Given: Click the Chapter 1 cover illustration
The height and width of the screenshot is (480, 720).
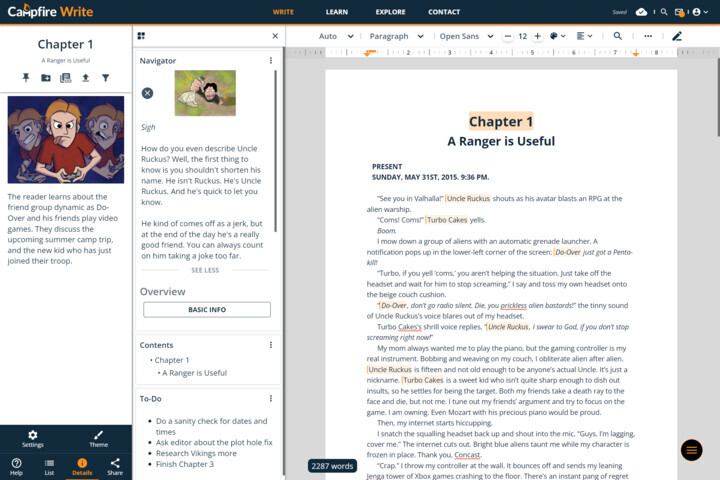Looking at the screenshot, I should point(66,140).
